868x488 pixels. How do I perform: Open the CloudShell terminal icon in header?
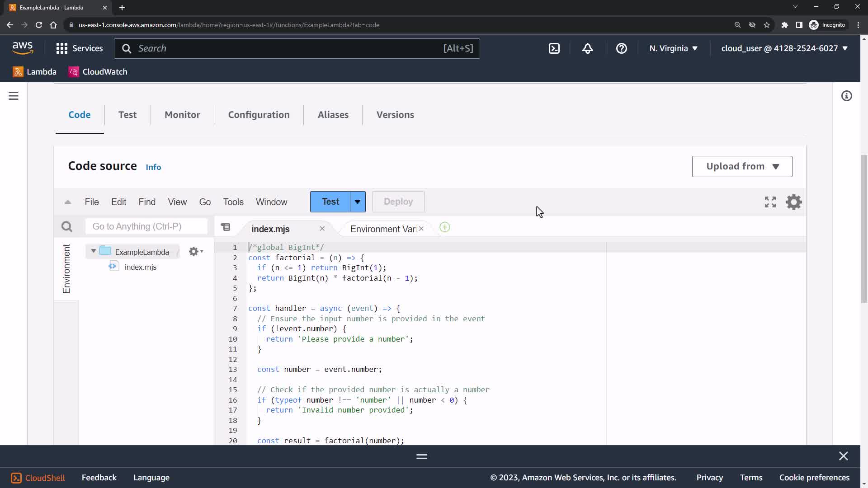[x=554, y=48]
